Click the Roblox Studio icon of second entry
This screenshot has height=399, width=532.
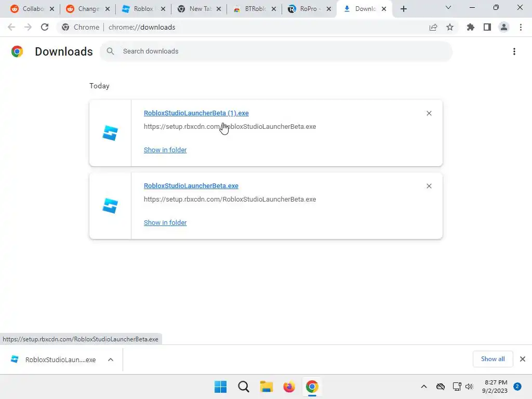pos(110,206)
